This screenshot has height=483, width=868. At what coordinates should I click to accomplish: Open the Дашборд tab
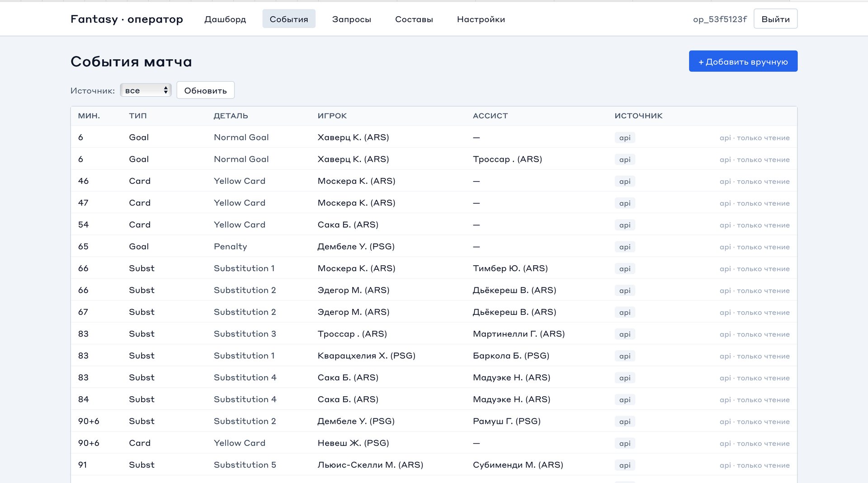tap(225, 19)
